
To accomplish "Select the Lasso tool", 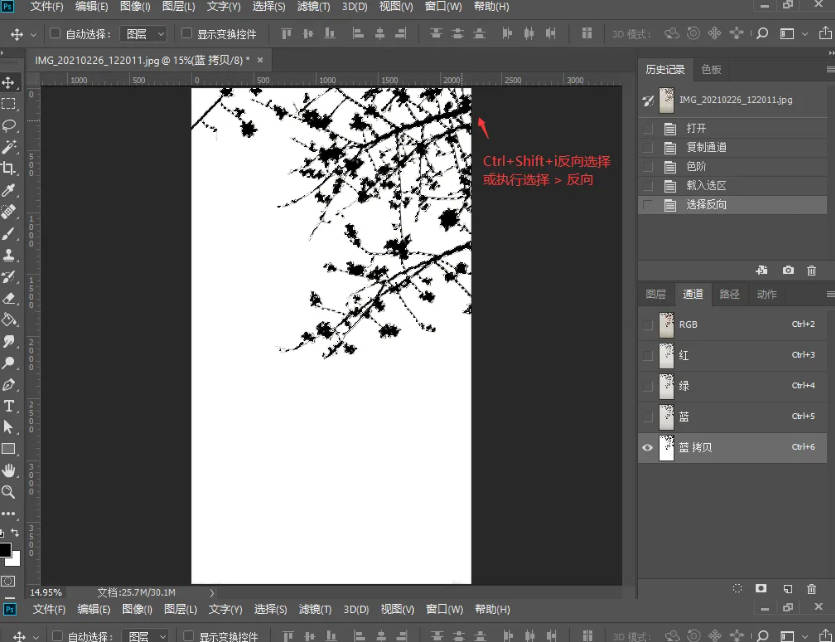I will click(9, 126).
